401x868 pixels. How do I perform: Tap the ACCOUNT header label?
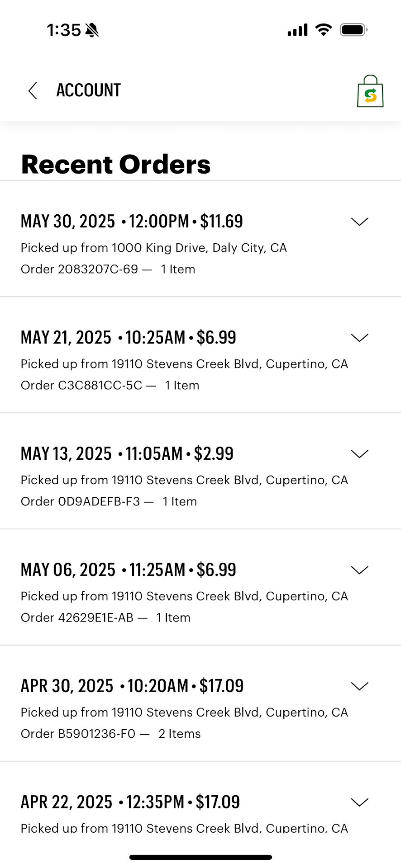pyautogui.click(x=89, y=90)
